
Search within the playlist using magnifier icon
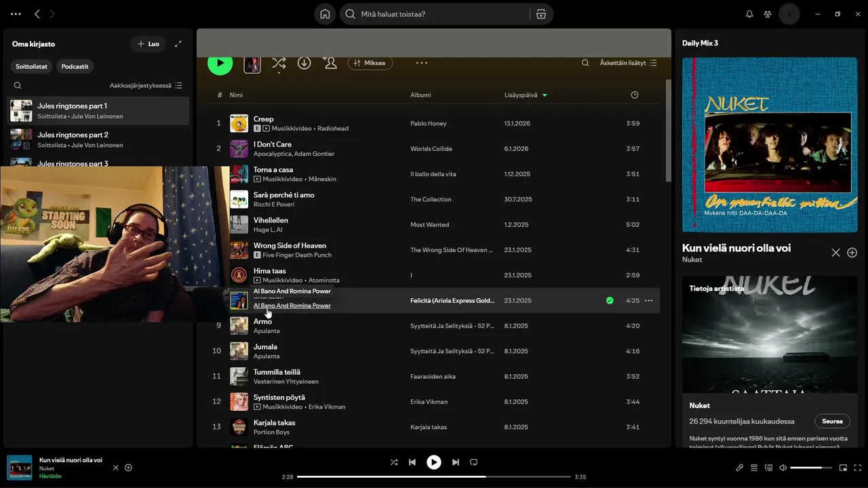pos(585,63)
